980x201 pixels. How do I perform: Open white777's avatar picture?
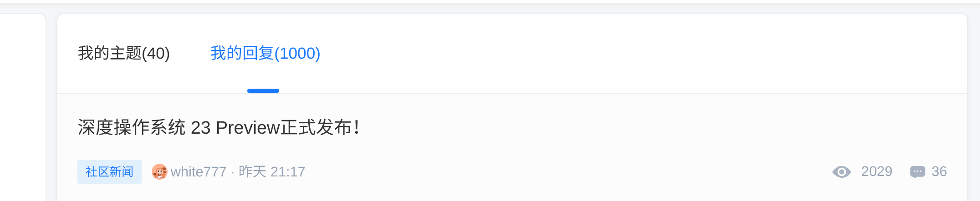tap(159, 172)
